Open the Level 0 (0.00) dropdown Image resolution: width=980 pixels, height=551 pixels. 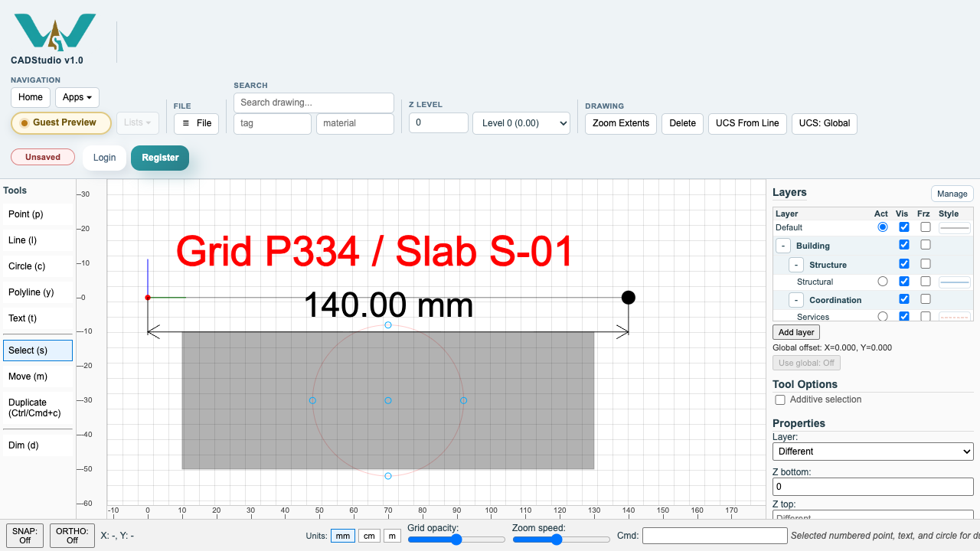pyautogui.click(x=521, y=123)
